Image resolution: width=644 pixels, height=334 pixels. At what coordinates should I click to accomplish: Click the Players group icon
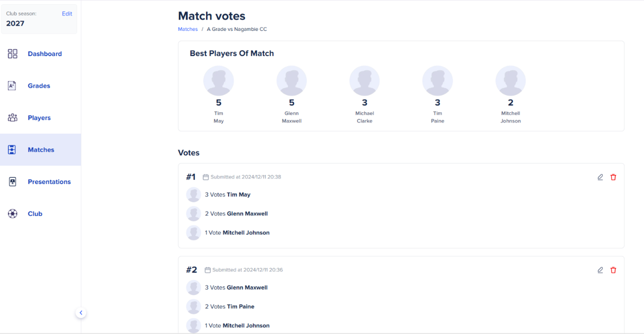click(x=13, y=118)
